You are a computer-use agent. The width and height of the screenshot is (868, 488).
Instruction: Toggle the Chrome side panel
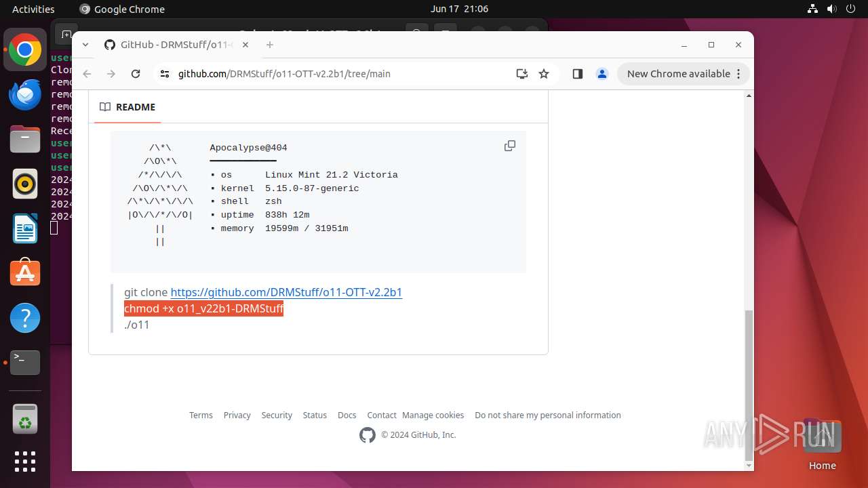[578, 74]
